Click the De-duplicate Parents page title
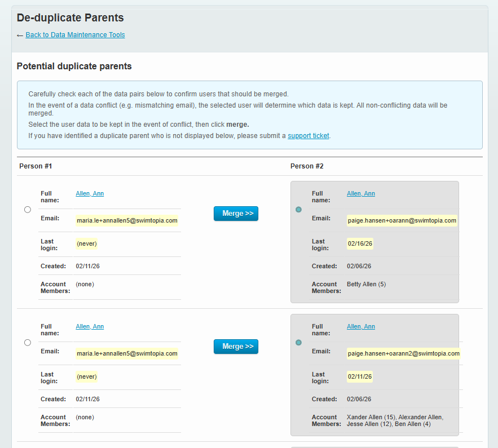Screen dimensions: 498x448 [x=70, y=18]
